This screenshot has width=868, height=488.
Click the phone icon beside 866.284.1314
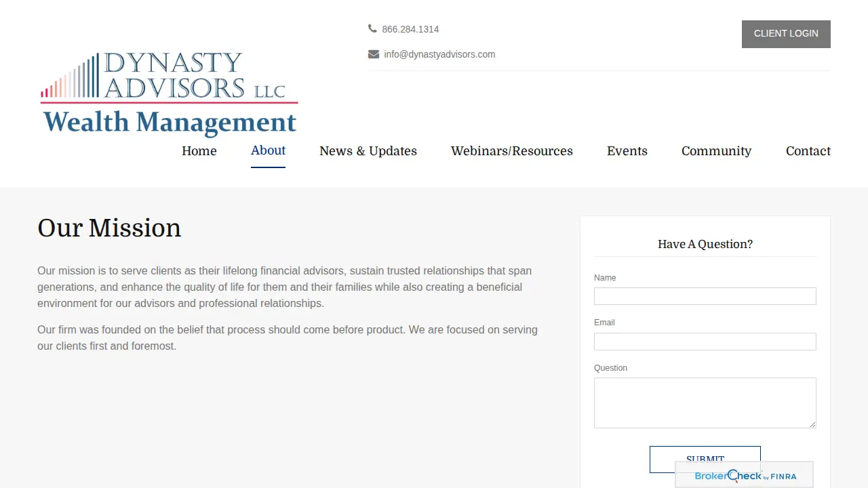372,28
